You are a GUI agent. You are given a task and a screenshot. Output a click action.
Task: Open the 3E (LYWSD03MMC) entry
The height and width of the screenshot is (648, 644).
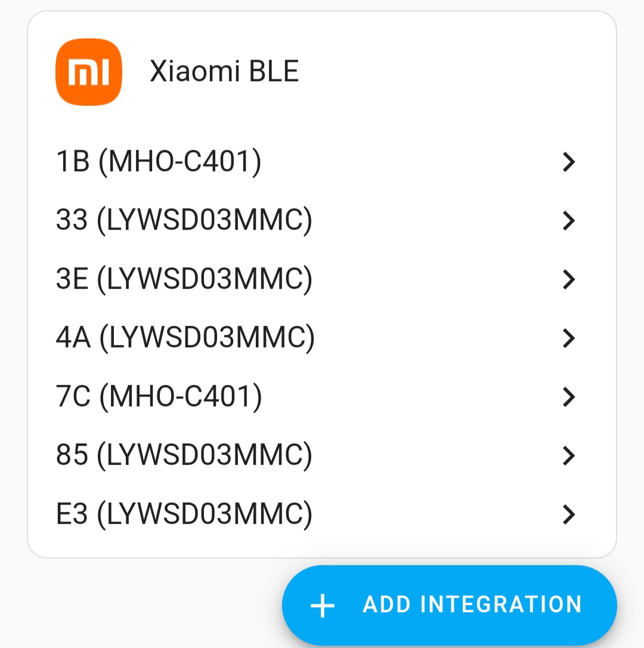tap(322, 279)
